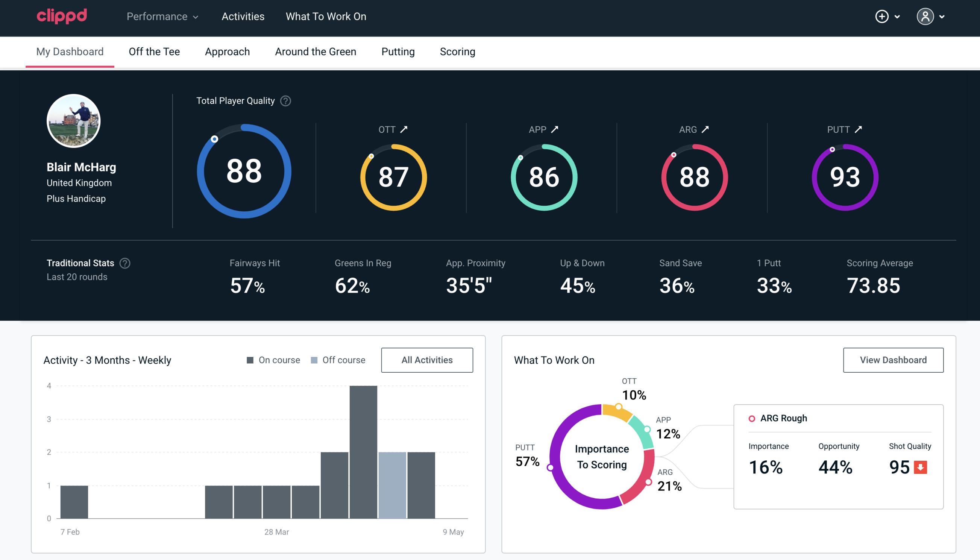Click the View Dashboard button
The height and width of the screenshot is (560, 980).
pos(893,360)
